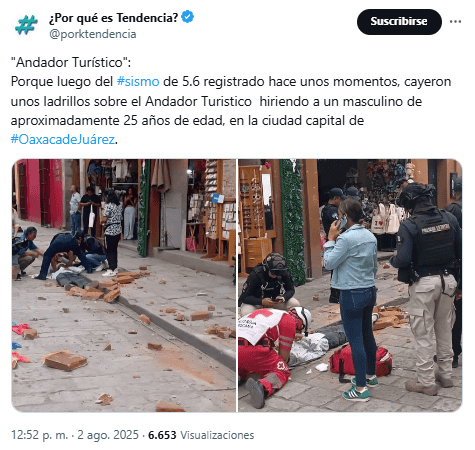View the 6.653 Visualizaciones count
475x450 pixels.
201,435
